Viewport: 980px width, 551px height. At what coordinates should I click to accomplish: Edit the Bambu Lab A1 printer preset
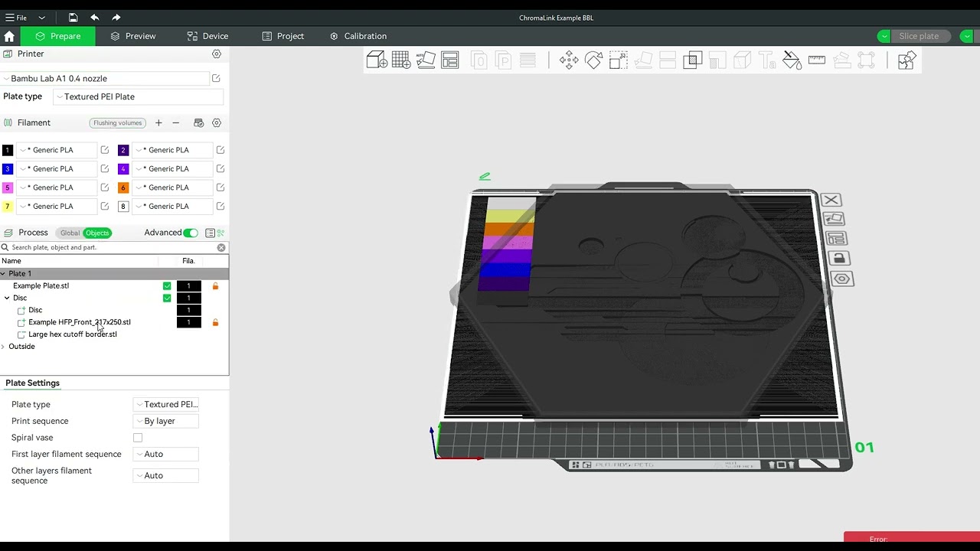tap(216, 79)
